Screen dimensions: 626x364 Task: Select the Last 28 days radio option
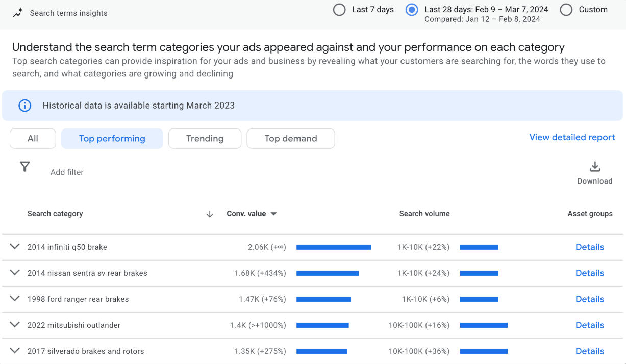412,10
